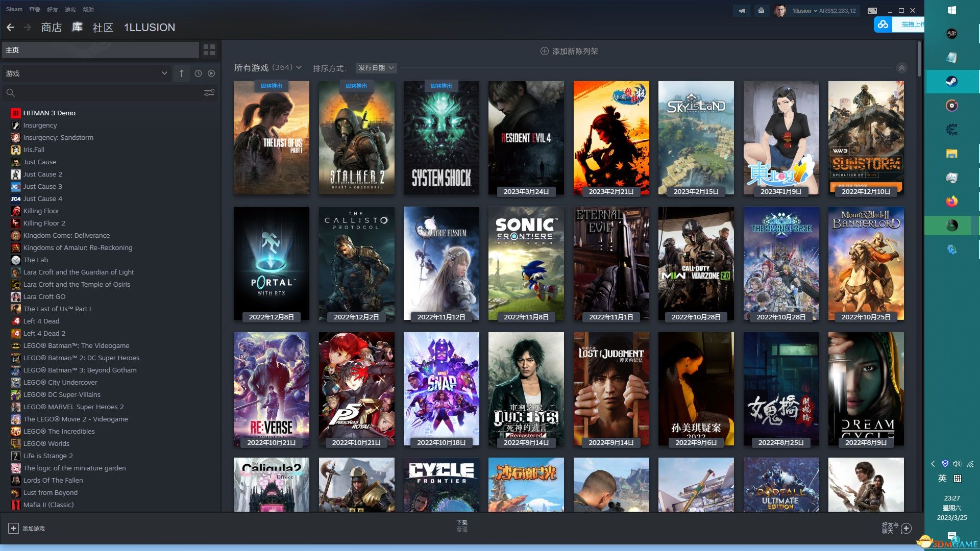Open System Shock game cover
Screen dimensions: 980x551
click(x=442, y=138)
